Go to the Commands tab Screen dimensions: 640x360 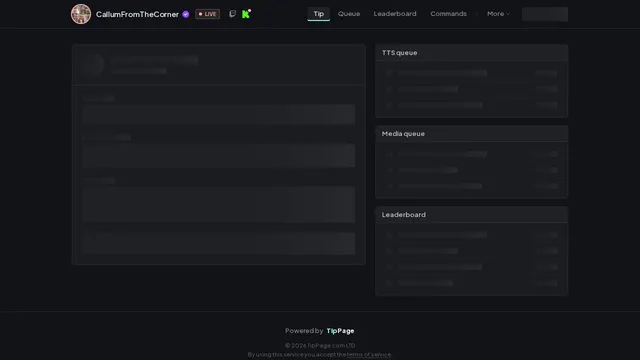tap(448, 14)
